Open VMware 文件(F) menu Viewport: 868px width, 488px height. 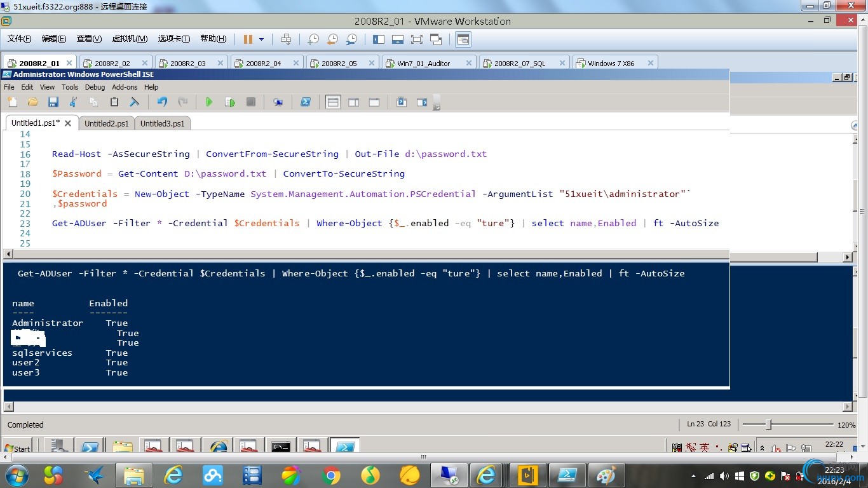tap(20, 39)
